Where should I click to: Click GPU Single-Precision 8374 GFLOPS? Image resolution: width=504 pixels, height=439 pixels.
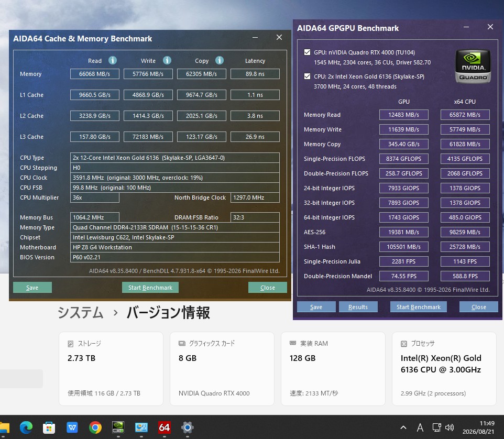click(x=404, y=159)
